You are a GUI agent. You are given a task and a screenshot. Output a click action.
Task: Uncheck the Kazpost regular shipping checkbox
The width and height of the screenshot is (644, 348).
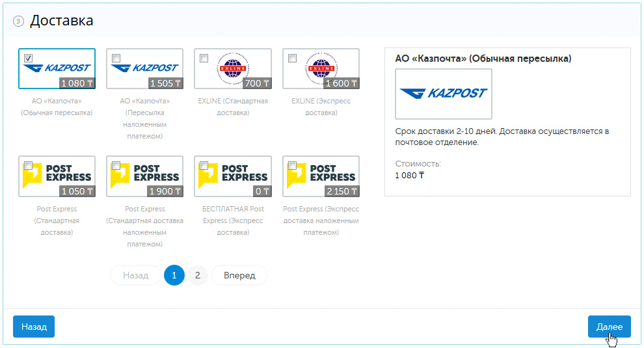coord(28,59)
